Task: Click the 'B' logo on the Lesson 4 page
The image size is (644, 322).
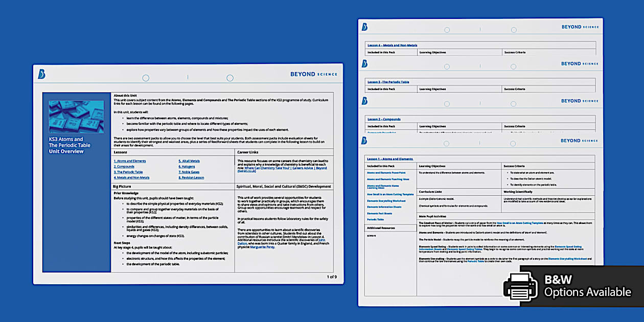Action: pyautogui.click(x=364, y=27)
